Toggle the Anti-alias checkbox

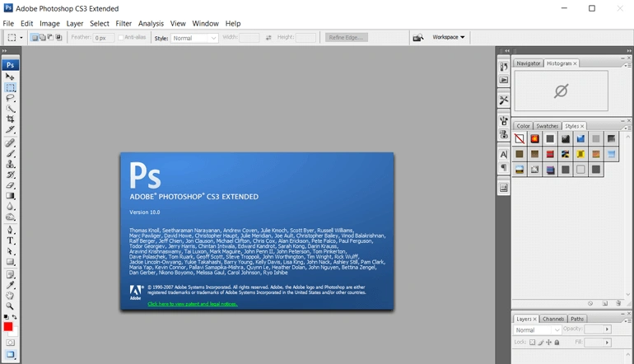tap(120, 37)
